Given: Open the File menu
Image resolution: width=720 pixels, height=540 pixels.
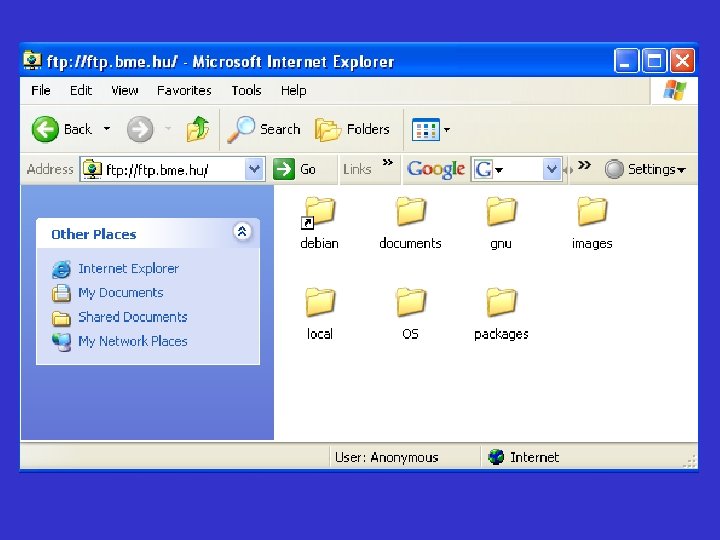Looking at the screenshot, I should pos(41,90).
